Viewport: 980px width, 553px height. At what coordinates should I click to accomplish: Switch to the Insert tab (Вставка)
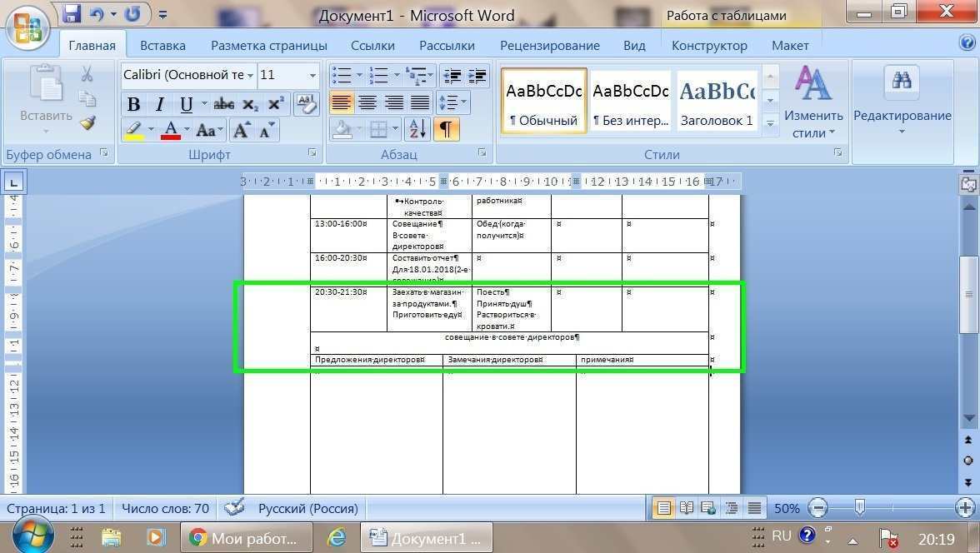[162, 46]
